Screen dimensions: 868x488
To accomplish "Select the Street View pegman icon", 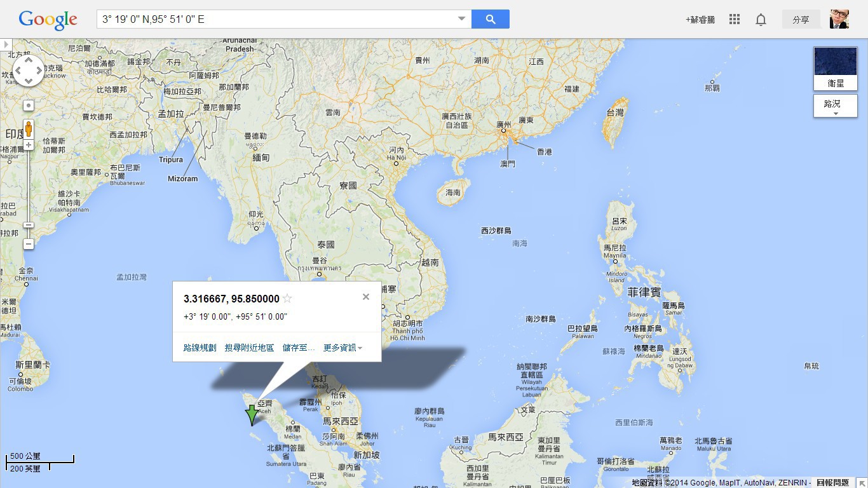I will point(29,129).
